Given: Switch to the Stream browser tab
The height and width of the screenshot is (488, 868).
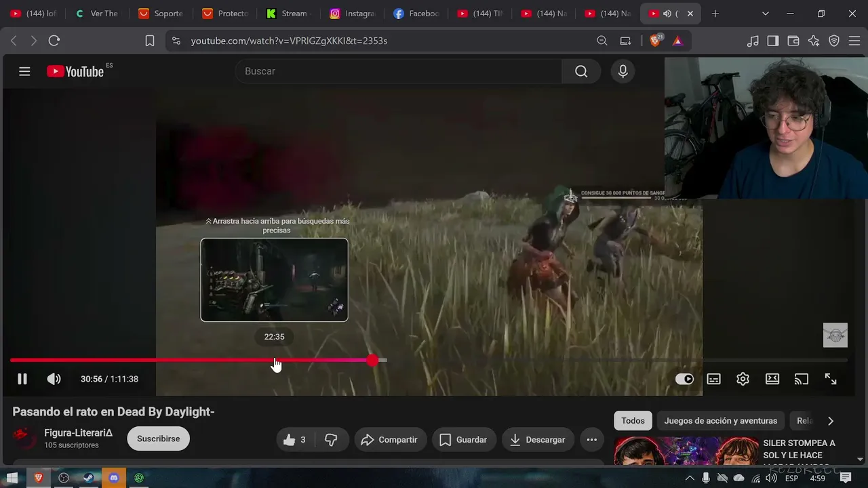Looking at the screenshot, I should (x=288, y=14).
